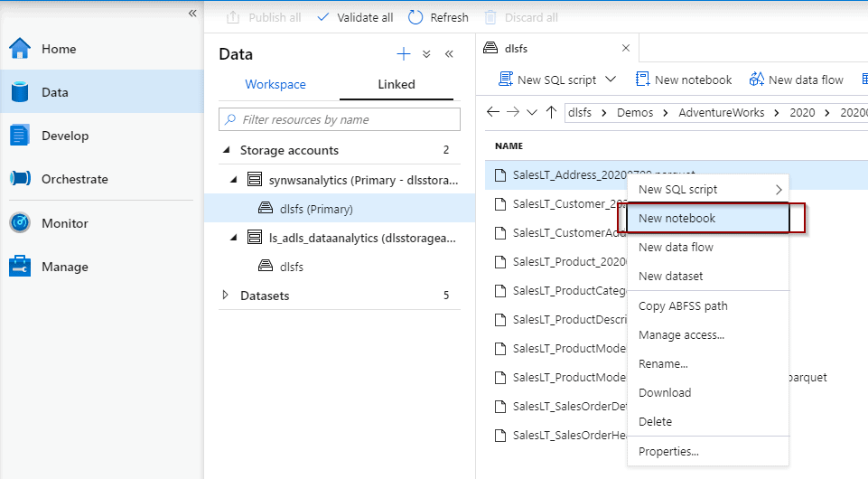Click the Publish all icon

233,18
